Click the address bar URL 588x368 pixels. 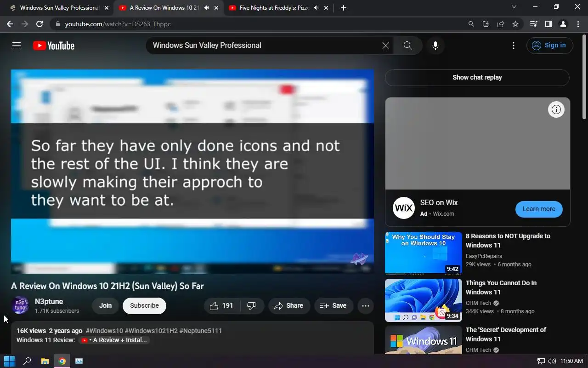(x=118, y=24)
